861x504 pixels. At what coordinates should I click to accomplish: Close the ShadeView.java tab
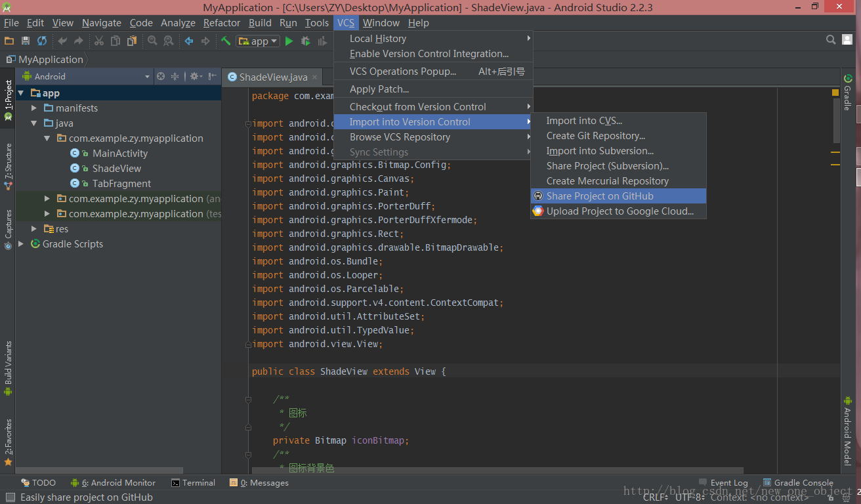click(x=315, y=77)
